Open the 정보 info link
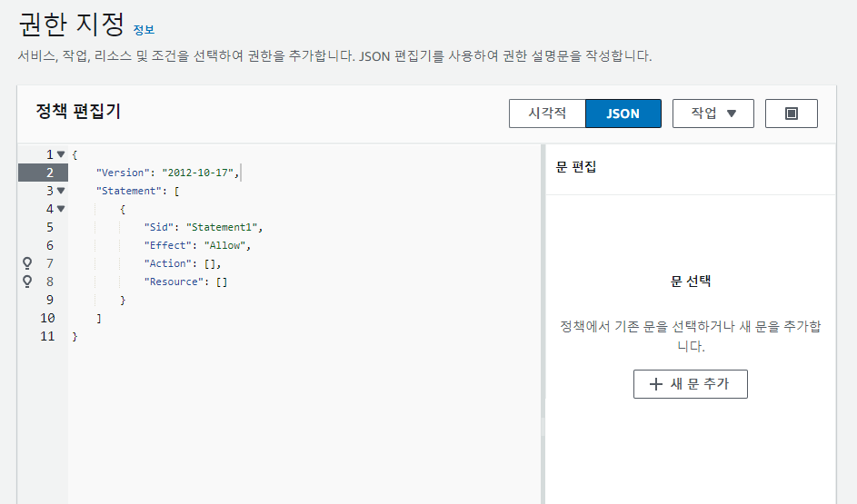 (x=144, y=30)
